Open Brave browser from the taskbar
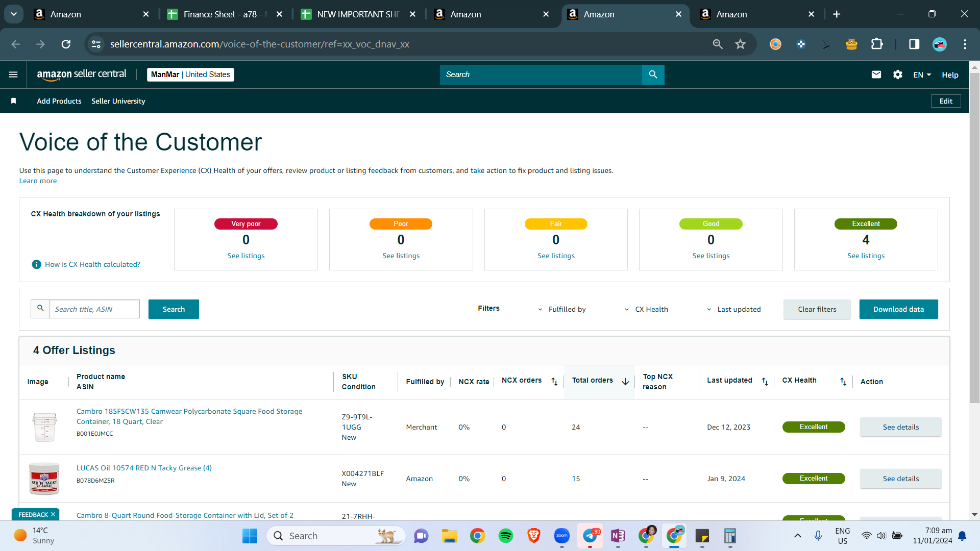 [x=533, y=536]
